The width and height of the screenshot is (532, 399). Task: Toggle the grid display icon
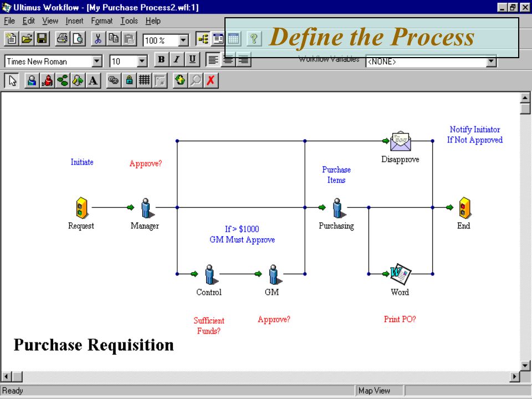tap(144, 81)
